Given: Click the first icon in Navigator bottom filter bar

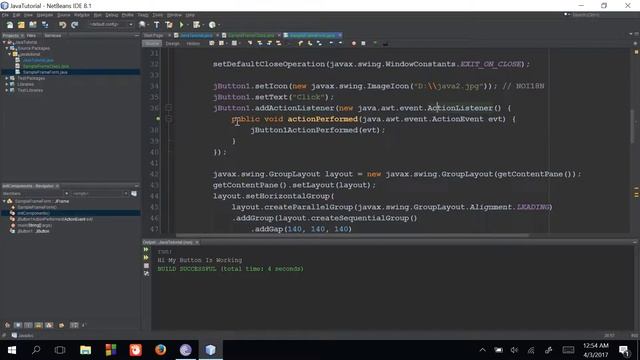Looking at the screenshot, I should tap(7, 325).
